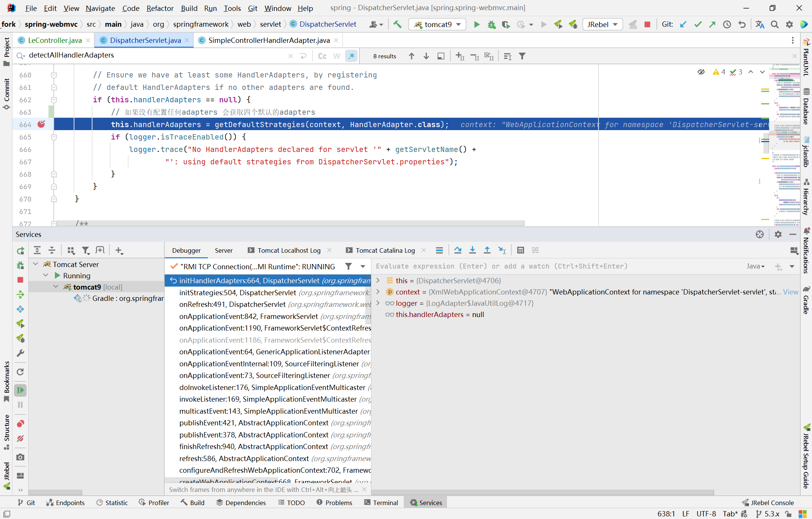Toggle case-sensitive search in find bar
The width and height of the screenshot is (812, 519).
(x=321, y=56)
